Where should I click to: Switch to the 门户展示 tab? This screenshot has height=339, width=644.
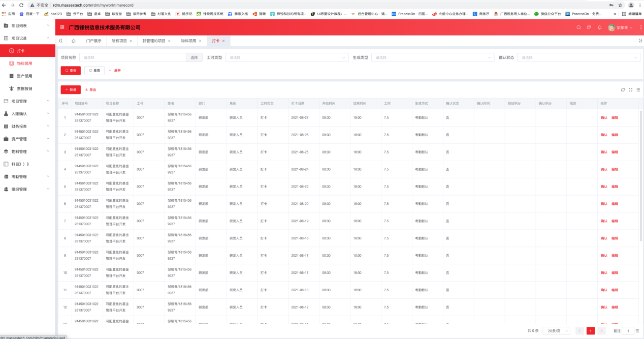[x=94, y=41]
